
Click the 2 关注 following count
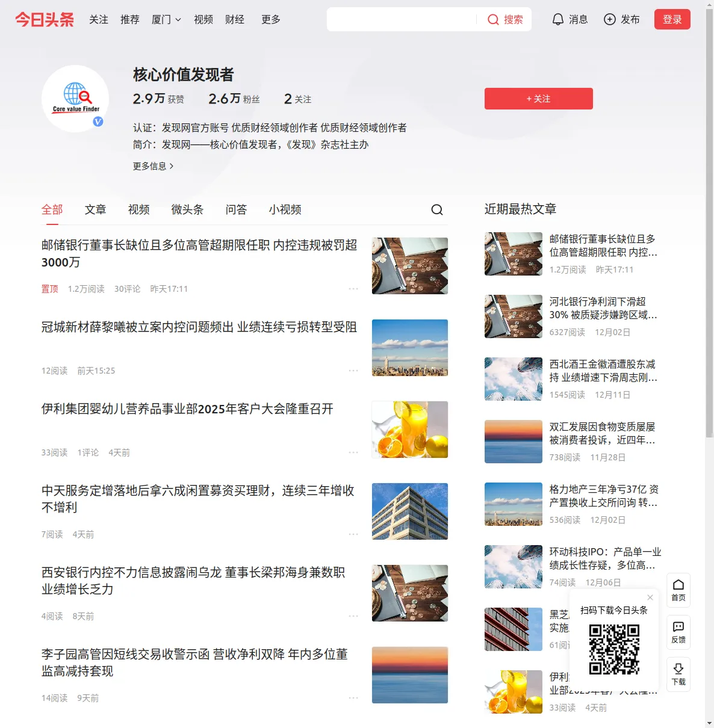[297, 99]
